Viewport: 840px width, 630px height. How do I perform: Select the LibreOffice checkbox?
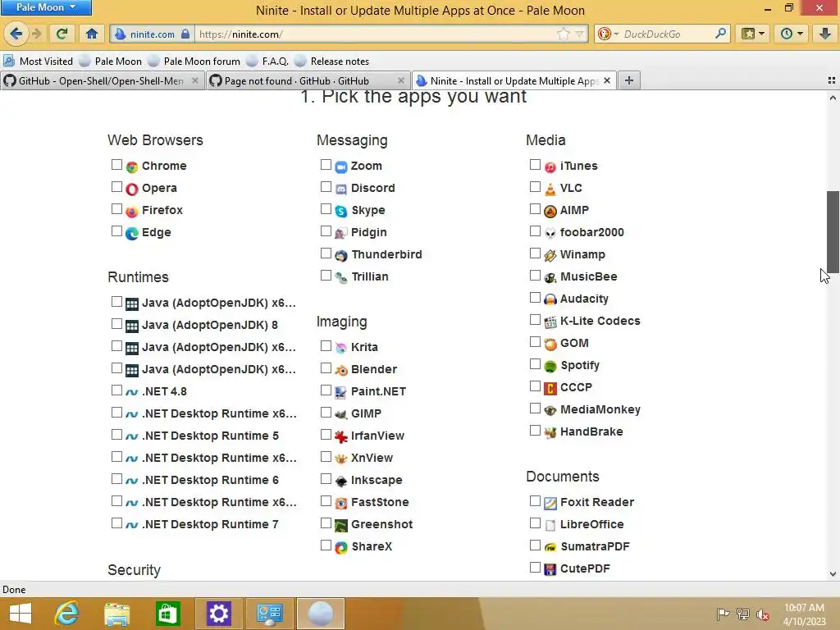(x=535, y=523)
